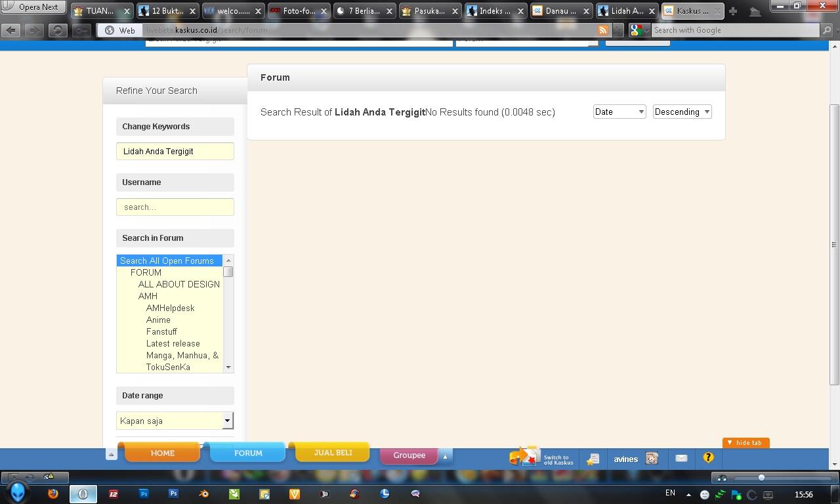Click the starred notes icon in bottom bar
840x504 pixels.
point(593,459)
